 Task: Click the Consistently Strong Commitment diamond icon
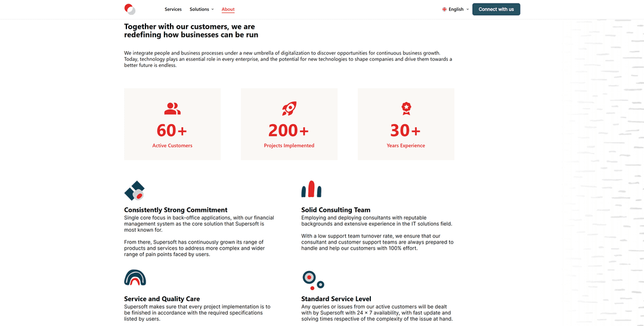[x=135, y=191]
